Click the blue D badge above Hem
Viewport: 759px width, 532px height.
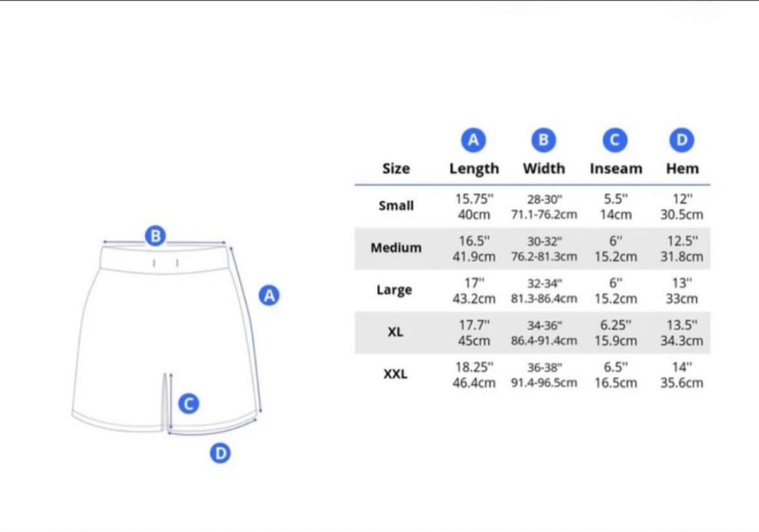682,140
